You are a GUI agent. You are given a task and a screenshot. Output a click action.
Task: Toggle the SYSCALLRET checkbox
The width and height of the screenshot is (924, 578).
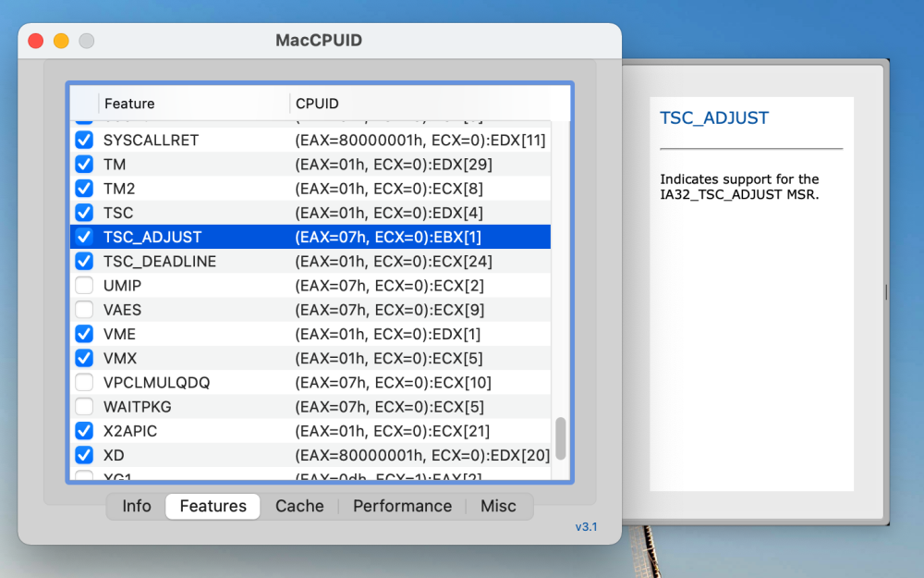click(x=84, y=140)
